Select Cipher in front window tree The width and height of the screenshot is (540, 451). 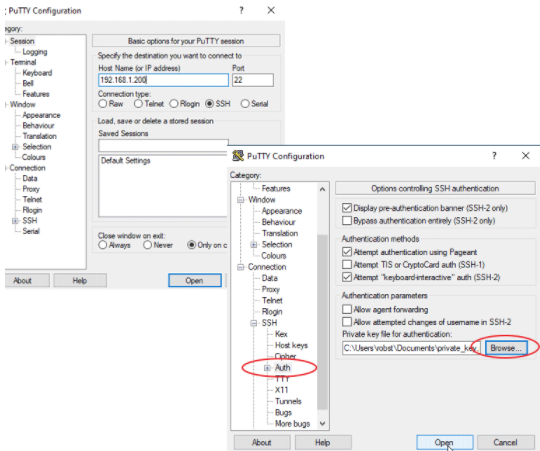[285, 356]
